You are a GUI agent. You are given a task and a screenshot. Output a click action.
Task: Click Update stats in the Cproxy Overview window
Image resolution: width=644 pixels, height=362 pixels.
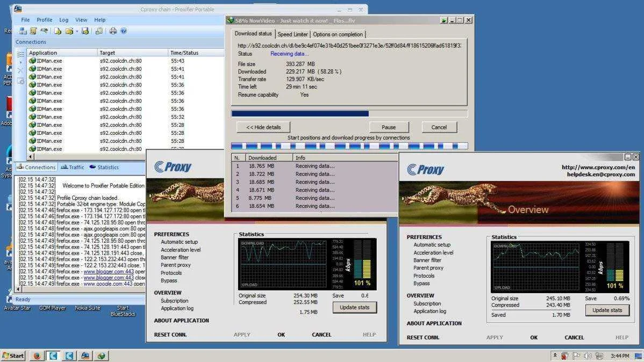[607, 310]
